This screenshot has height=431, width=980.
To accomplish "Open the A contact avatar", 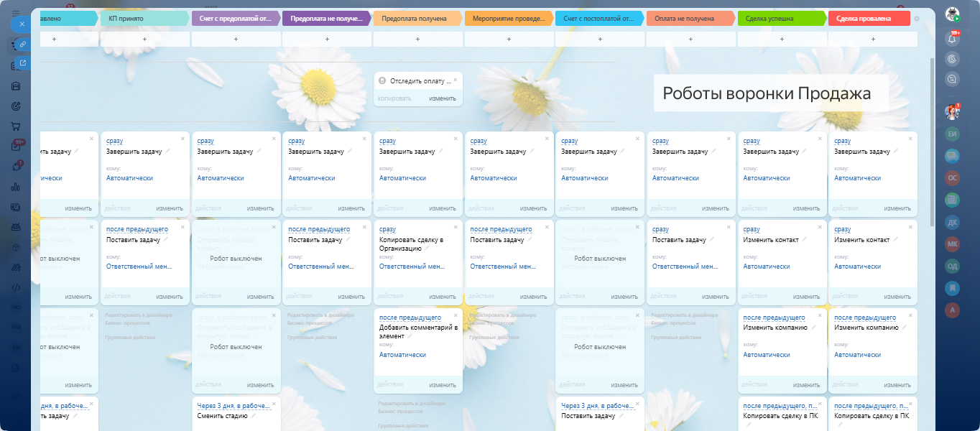I will coord(953,310).
